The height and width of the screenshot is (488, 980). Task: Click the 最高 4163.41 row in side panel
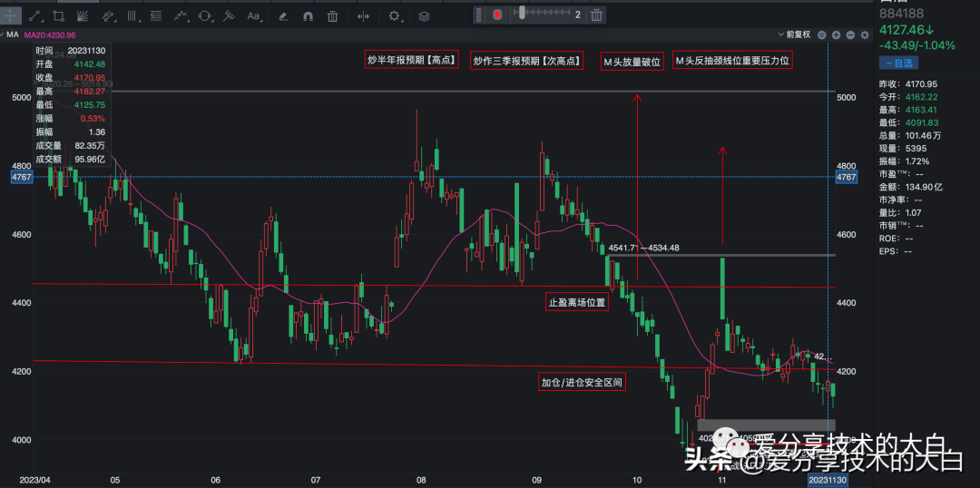tap(908, 110)
